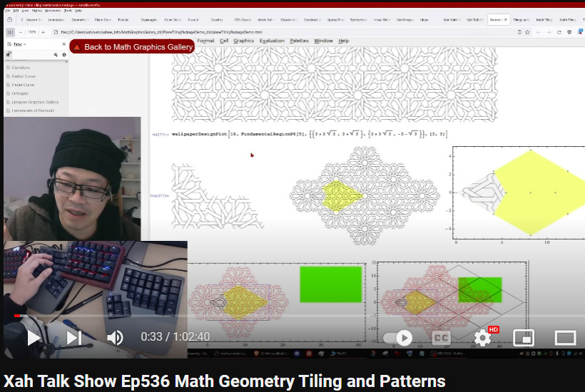Click the webcam overlay of the presenter

click(72, 178)
